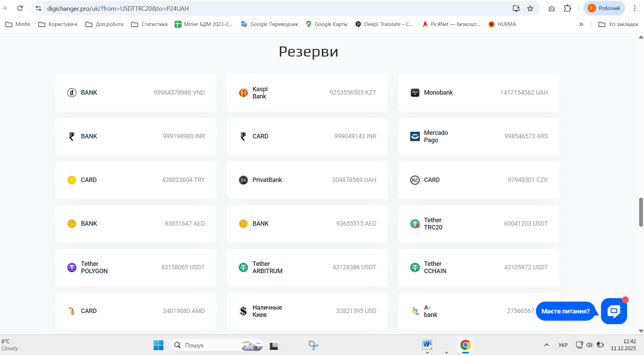Click the Tether CCHAIN icon

[415, 267]
